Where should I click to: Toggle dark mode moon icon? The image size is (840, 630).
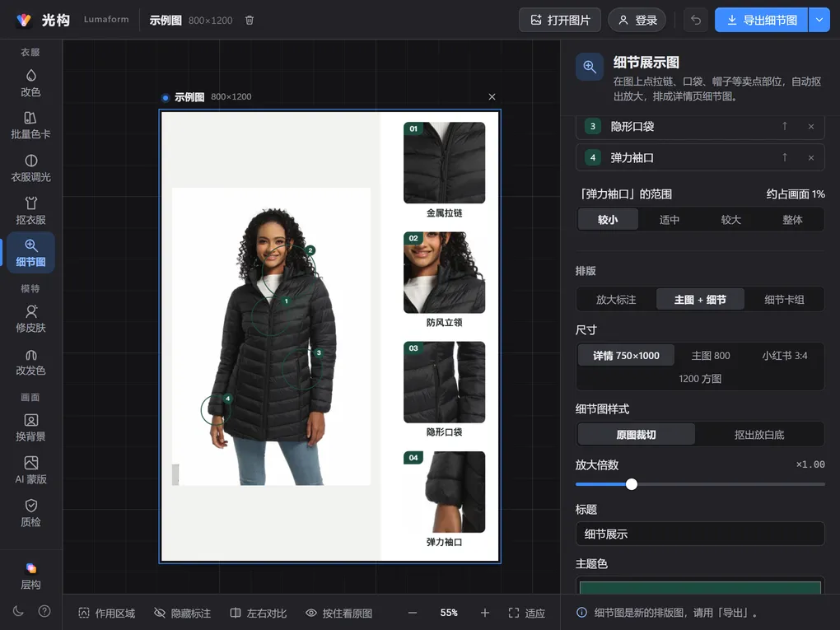click(x=18, y=611)
